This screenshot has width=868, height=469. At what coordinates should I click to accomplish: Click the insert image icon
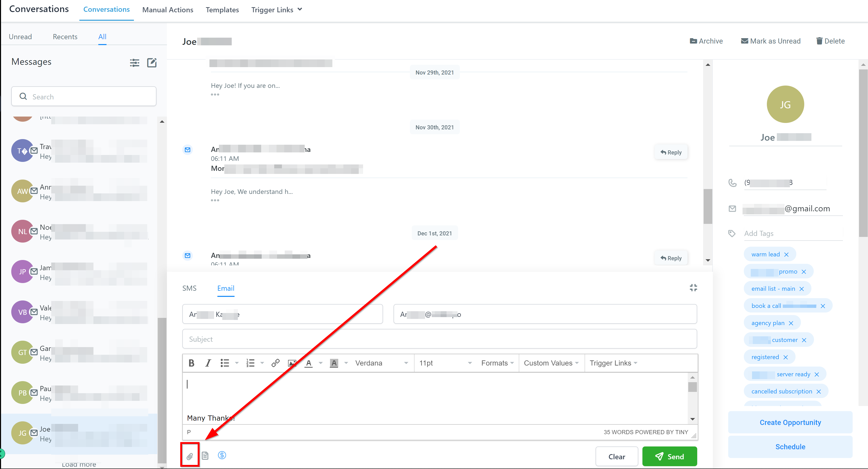[x=292, y=363]
